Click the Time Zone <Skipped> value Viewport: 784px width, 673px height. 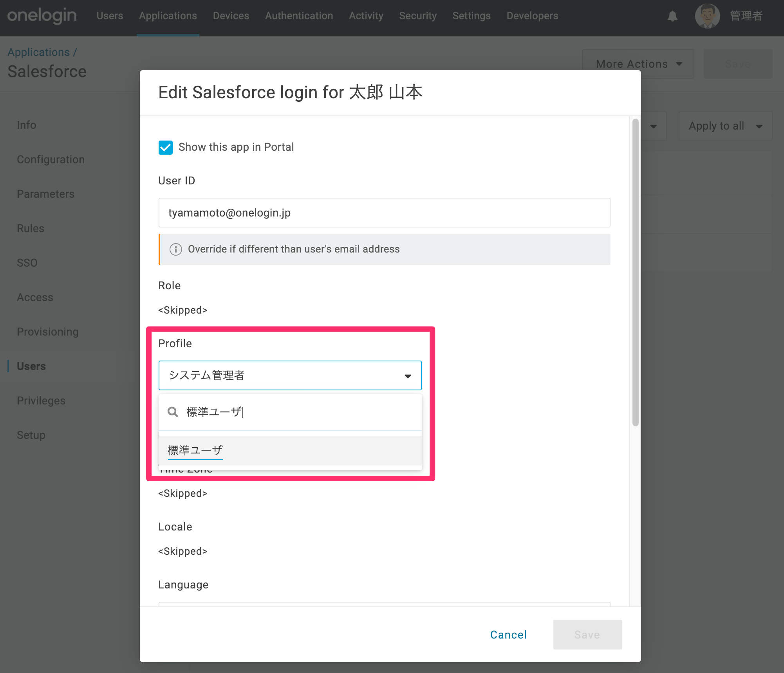pyautogui.click(x=183, y=493)
